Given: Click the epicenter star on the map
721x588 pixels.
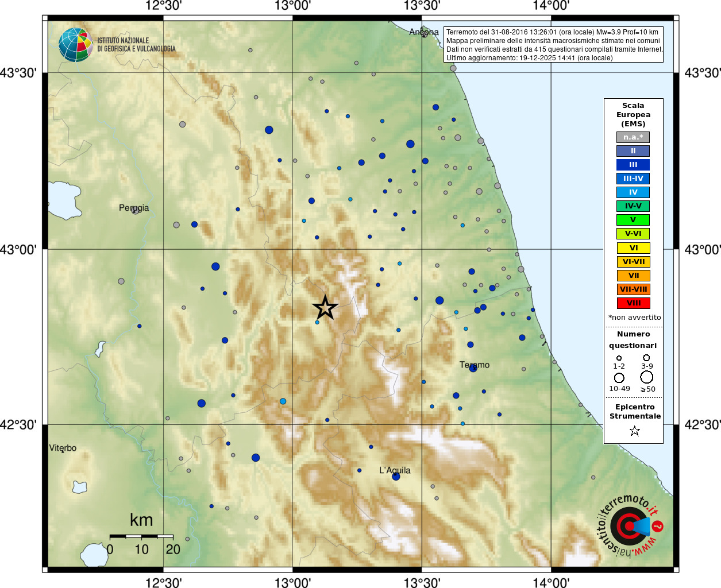Looking at the screenshot, I should tap(325, 308).
